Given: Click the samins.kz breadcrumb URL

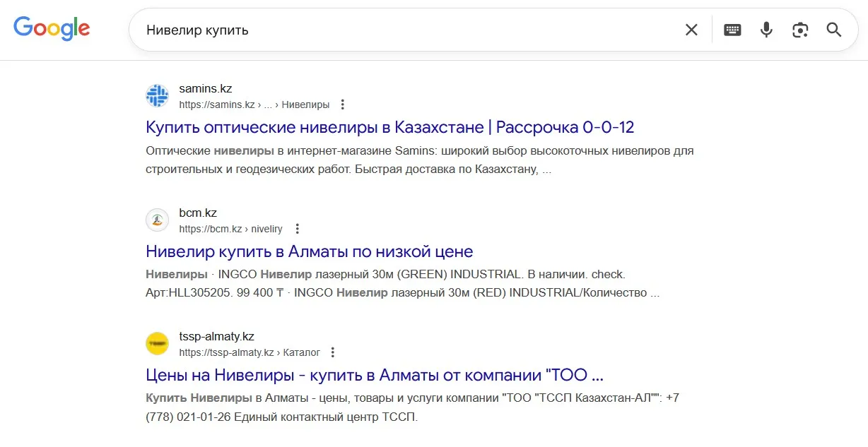Looking at the screenshot, I should tap(254, 105).
